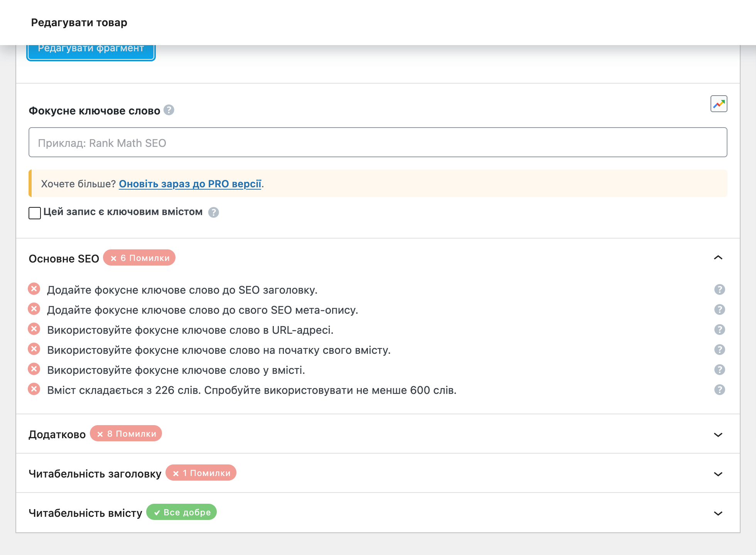Open 'Оновіть зараз до PRO версії' link
The width and height of the screenshot is (756, 555).
tap(190, 184)
